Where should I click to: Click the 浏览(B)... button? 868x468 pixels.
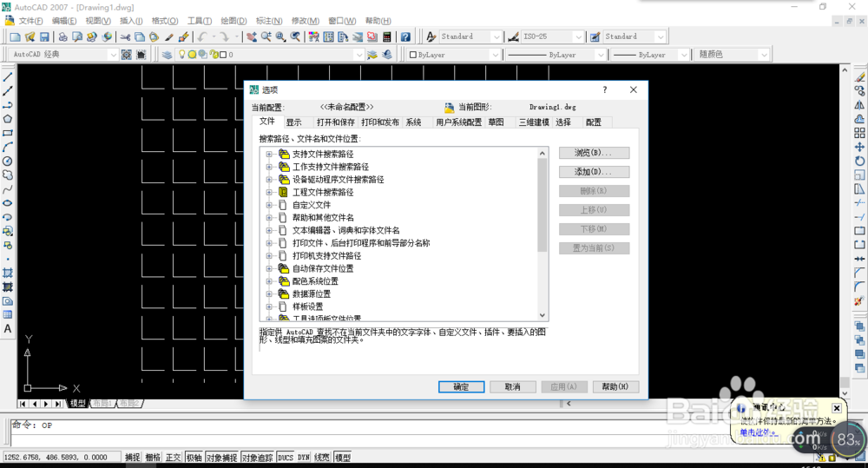[x=594, y=153]
